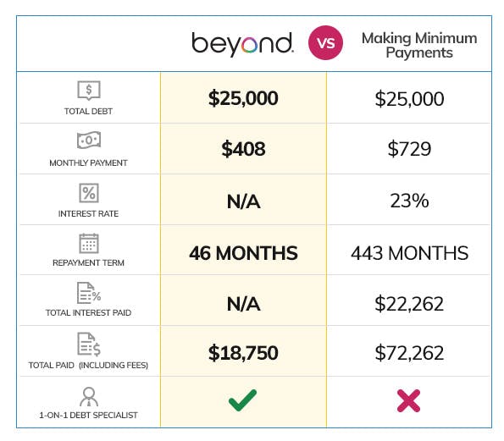The height and width of the screenshot is (441, 504).
Task: Click the Making Minimum Payments heading
Action: [419, 46]
